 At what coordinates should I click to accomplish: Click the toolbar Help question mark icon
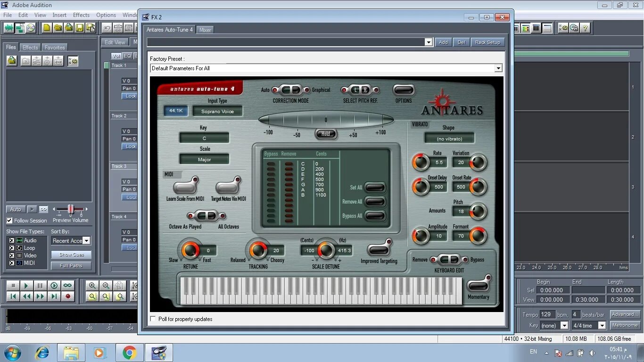coord(585,28)
